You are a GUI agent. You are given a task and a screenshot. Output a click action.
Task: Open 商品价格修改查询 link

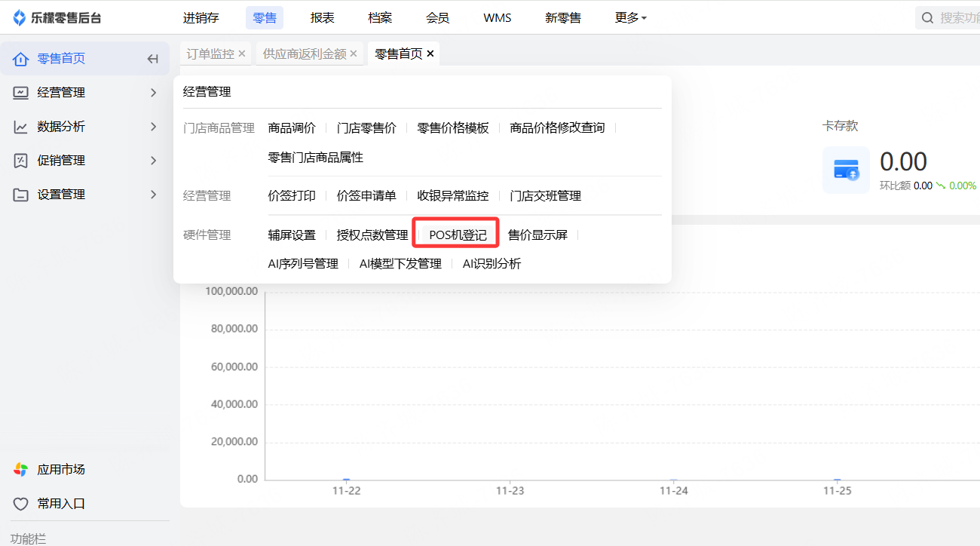tap(557, 128)
